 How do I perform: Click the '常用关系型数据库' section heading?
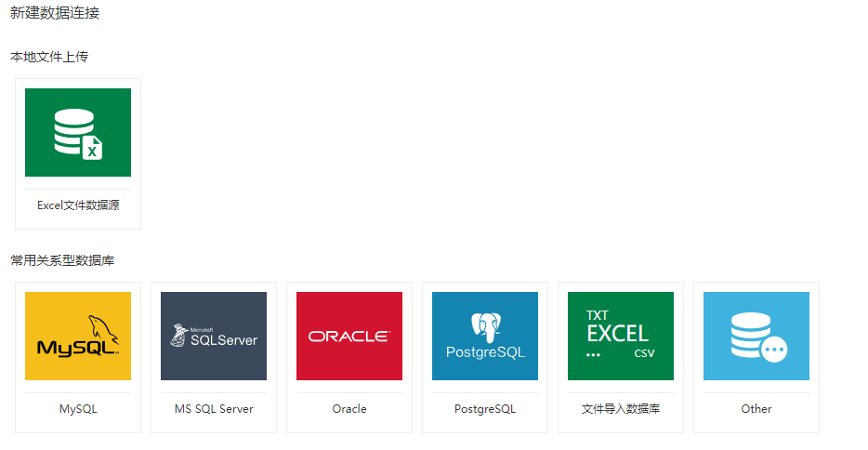(62, 260)
